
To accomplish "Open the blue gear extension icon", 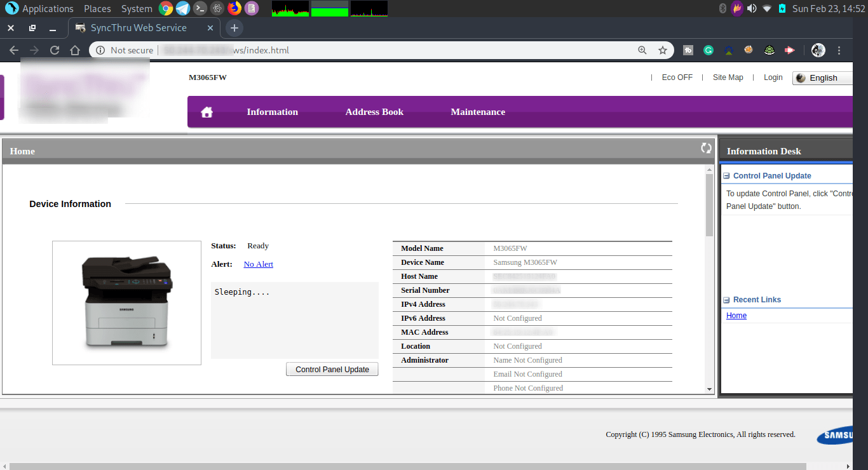I will pyautogui.click(x=729, y=50).
